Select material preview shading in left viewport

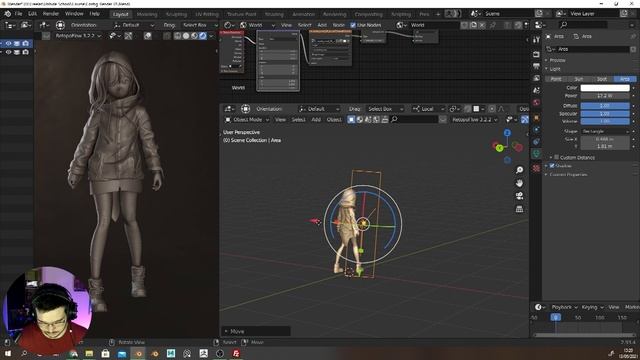point(194,36)
